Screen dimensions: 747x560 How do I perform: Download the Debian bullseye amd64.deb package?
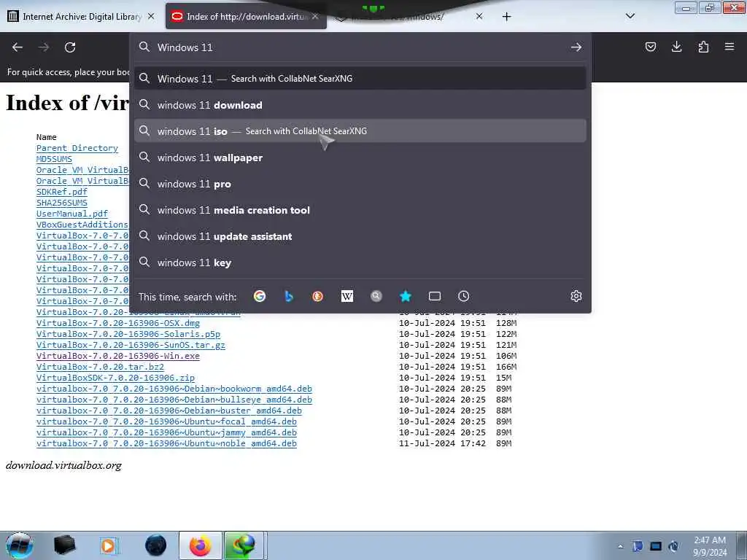(174, 400)
